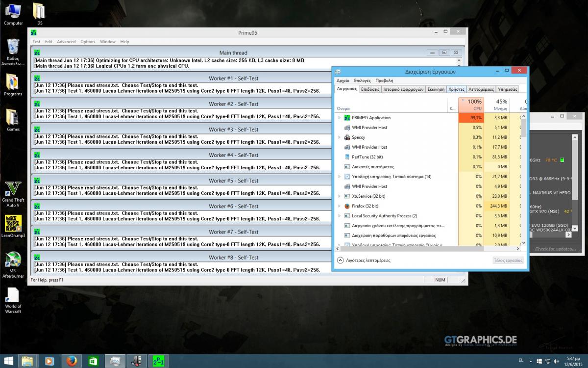Screen dimensions: 588x368
Task: Click the Τέλος εργασίας button
Action: (x=508, y=261)
